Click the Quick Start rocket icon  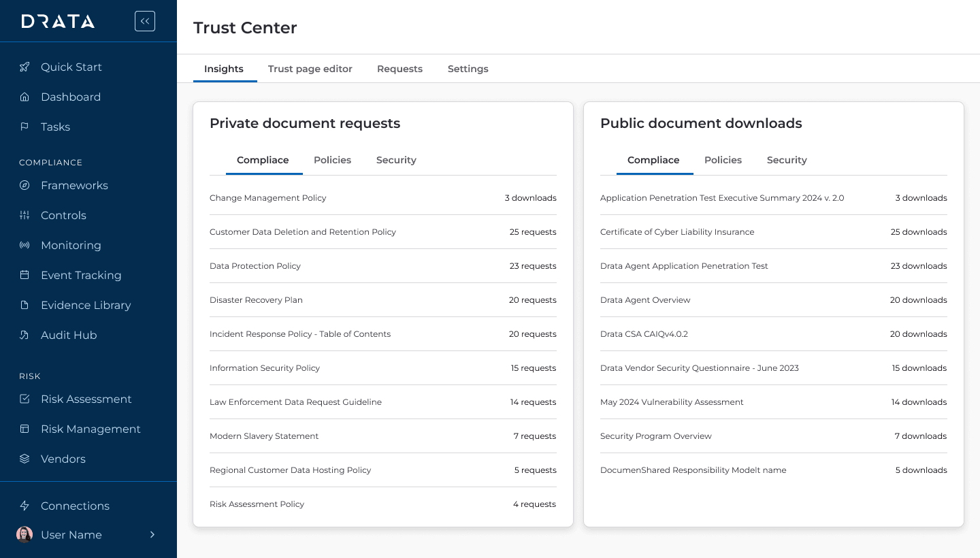pos(24,67)
